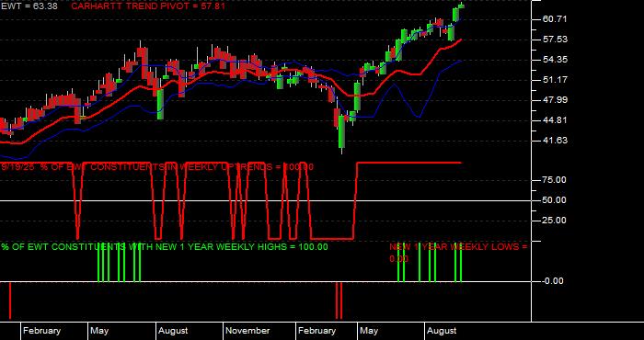Click the CARHARTT TREND PIVOT = 57.81 label

[148, 6]
